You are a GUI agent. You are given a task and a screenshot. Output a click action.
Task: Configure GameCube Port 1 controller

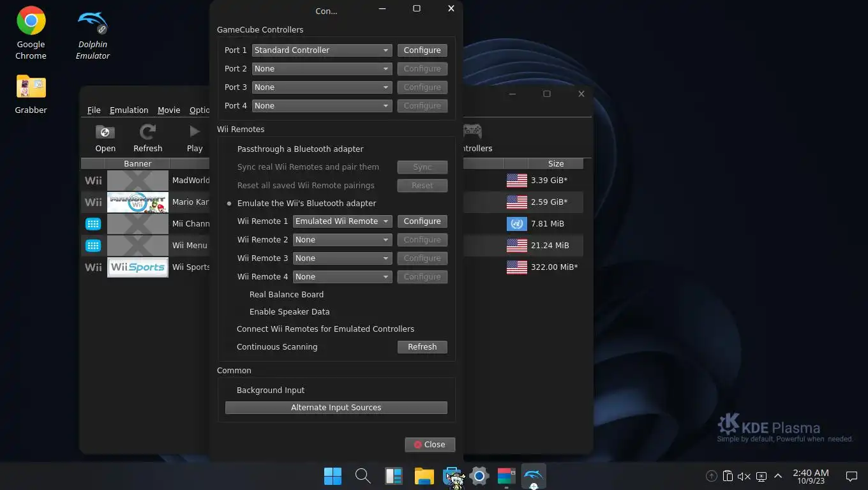point(422,50)
